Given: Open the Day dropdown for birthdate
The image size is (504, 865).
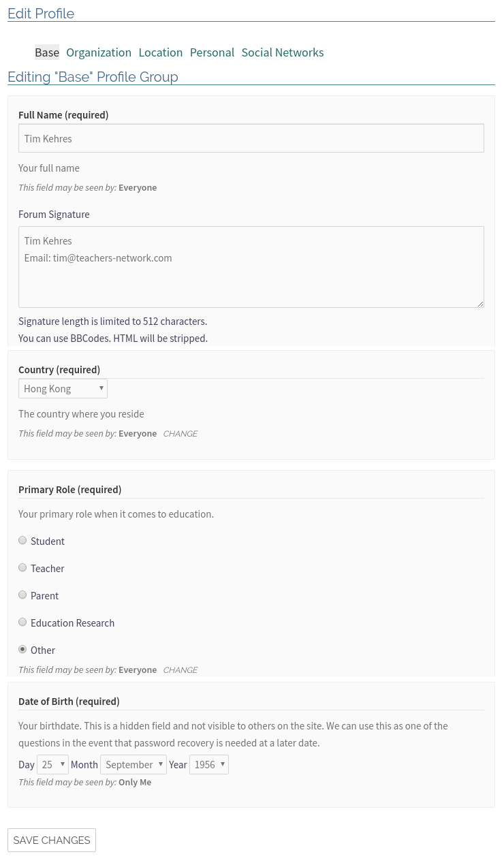Looking at the screenshot, I should 52,764.
